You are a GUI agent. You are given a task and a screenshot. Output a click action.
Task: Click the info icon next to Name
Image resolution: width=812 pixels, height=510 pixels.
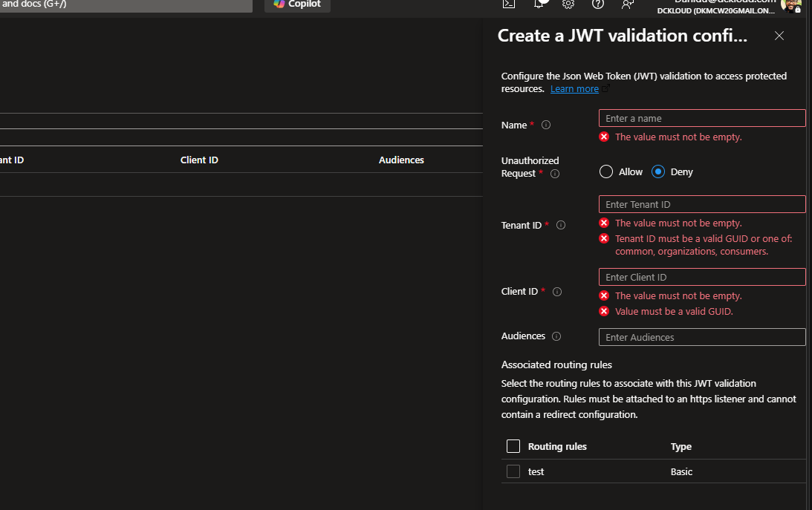click(546, 125)
